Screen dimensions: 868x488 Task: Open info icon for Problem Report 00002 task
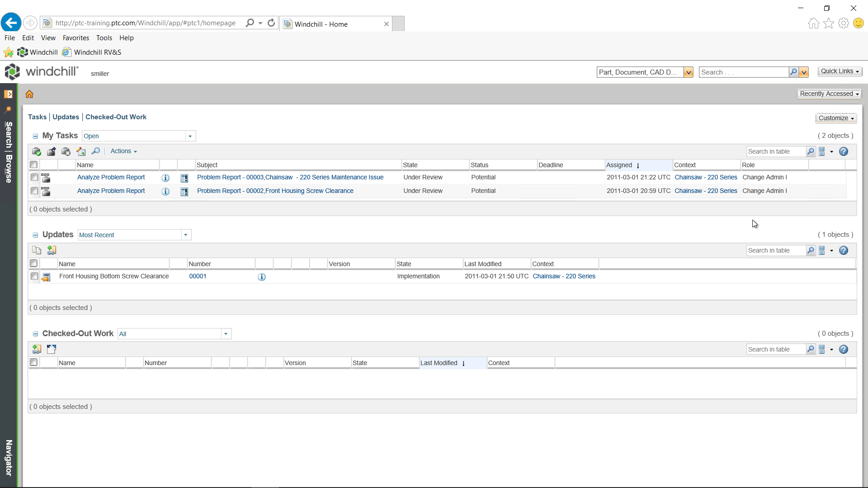[165, 192]
